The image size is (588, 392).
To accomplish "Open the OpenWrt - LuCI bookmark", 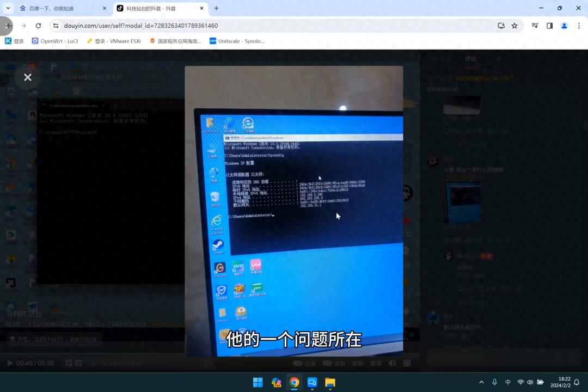I will [x=55, y=41].
